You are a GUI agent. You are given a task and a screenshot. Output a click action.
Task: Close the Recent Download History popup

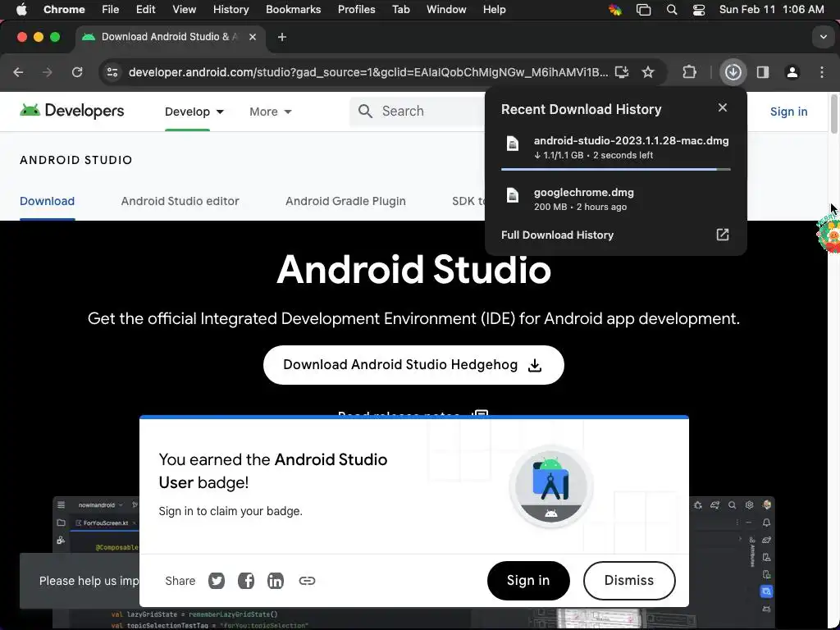click(723, 107)
